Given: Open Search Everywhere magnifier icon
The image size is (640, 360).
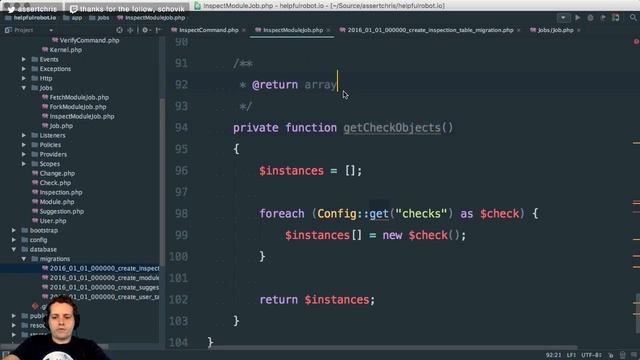Looking at the screenshot, I should click(633, 18).
